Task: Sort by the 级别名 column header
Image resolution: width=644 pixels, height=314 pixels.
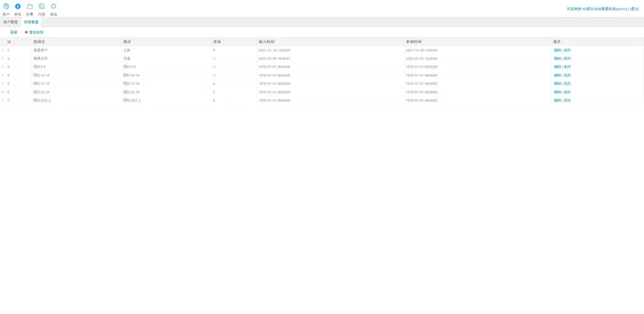Action: point(39,41)
